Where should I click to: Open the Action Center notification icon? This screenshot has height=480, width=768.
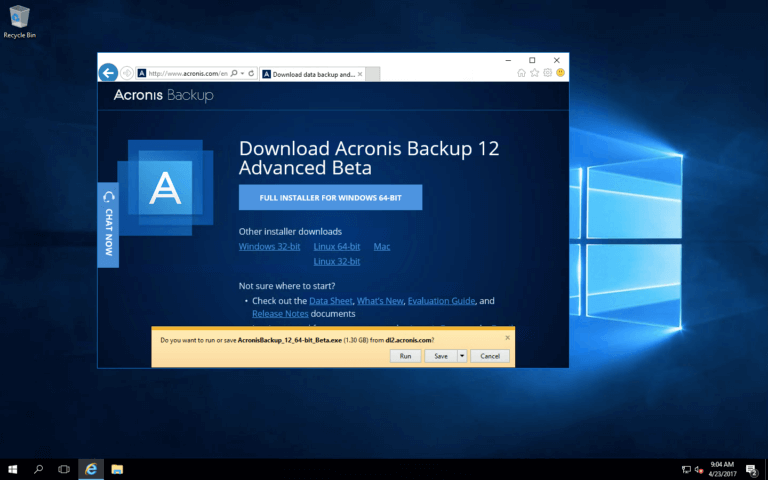[x=752, y=470]
